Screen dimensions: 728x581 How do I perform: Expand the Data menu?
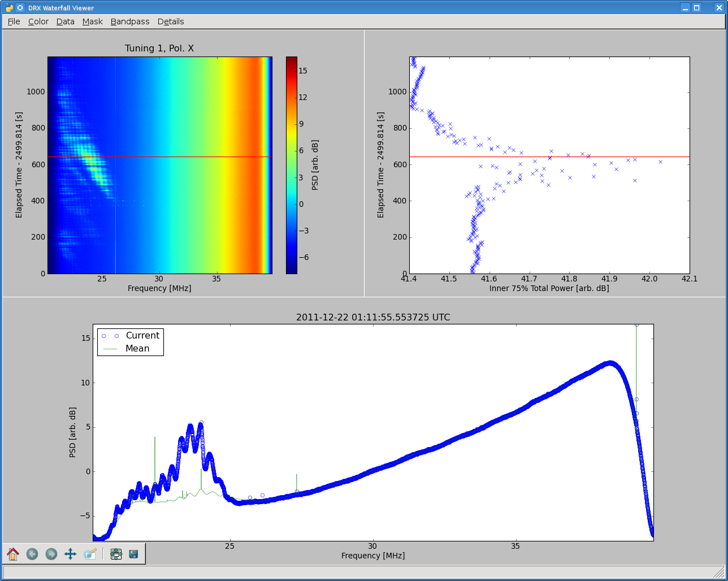coord(66,21)
